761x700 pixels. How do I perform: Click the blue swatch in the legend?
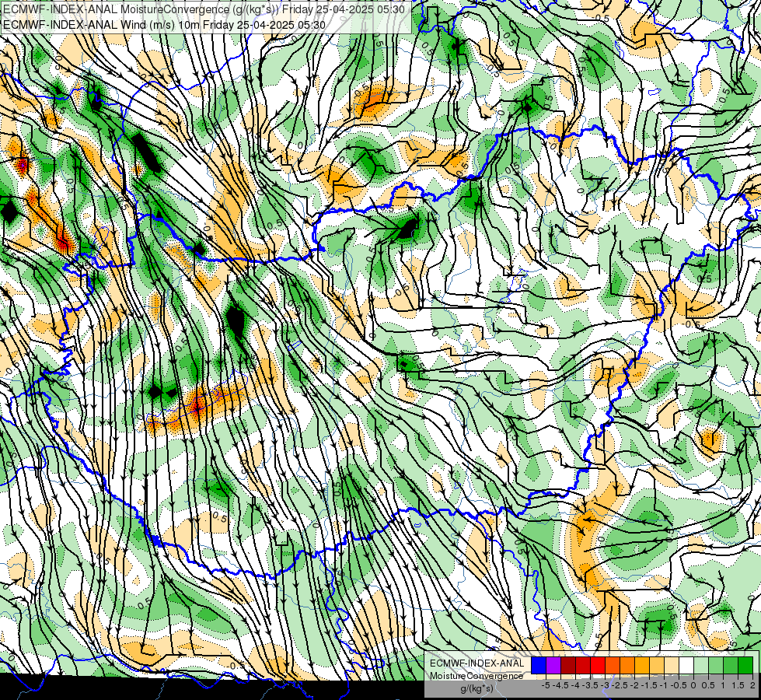point(539,665)
